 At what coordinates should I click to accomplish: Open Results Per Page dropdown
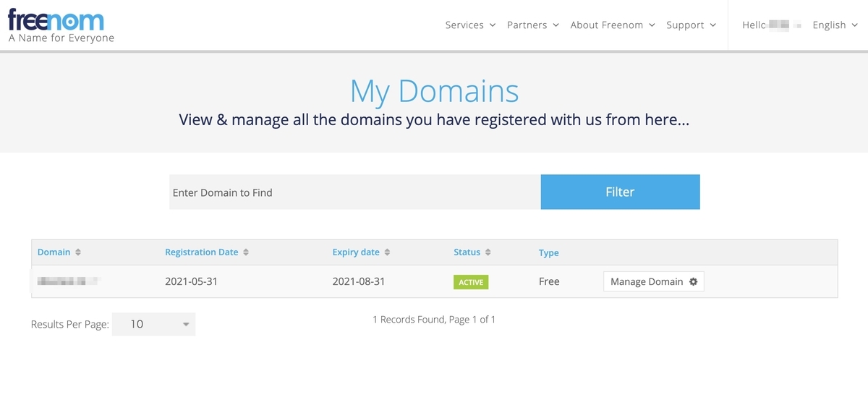click(x=153, y=324)
